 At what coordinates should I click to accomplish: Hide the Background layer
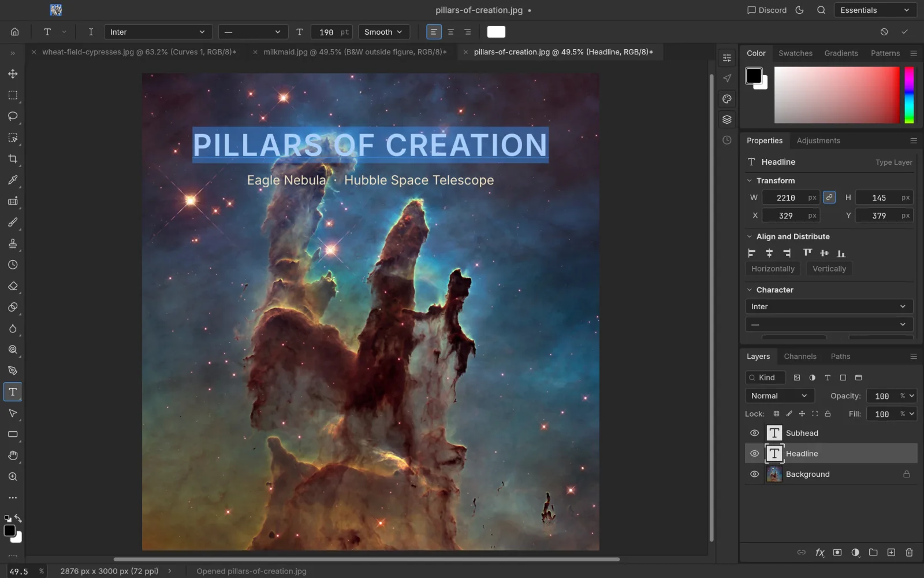coord(754,475)
